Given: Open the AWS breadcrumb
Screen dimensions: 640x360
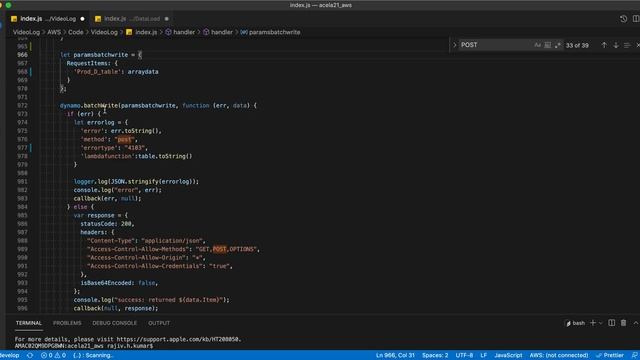Looking at the screenshot, I should point(54,32).
